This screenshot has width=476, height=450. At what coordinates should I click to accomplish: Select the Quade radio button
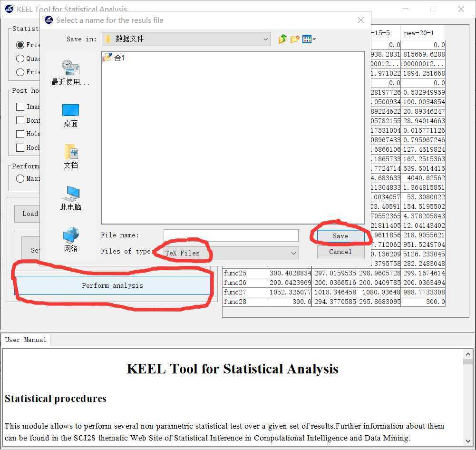[x=20, y=59]
